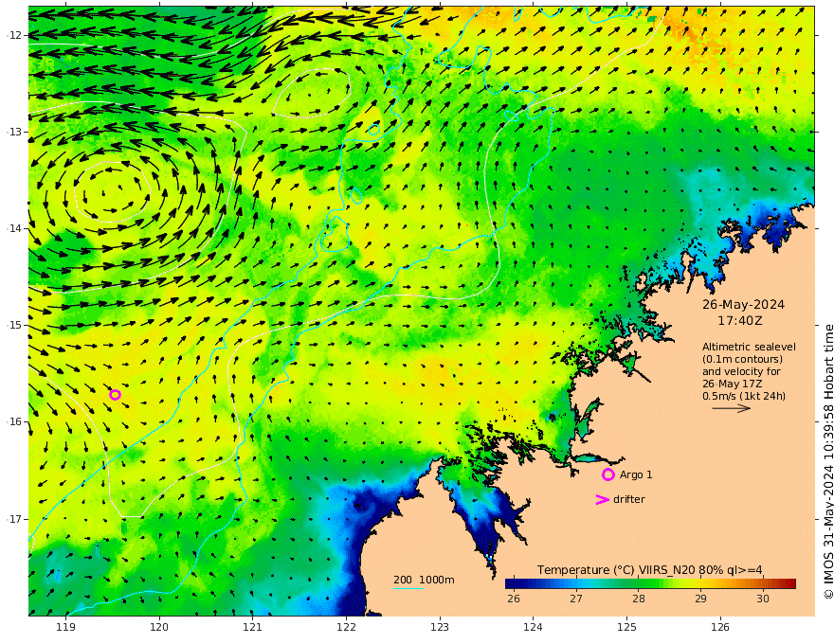This screenshot has height=644, width=834.
Task: Click the latitude axis label -17
Action: point(14,519)
